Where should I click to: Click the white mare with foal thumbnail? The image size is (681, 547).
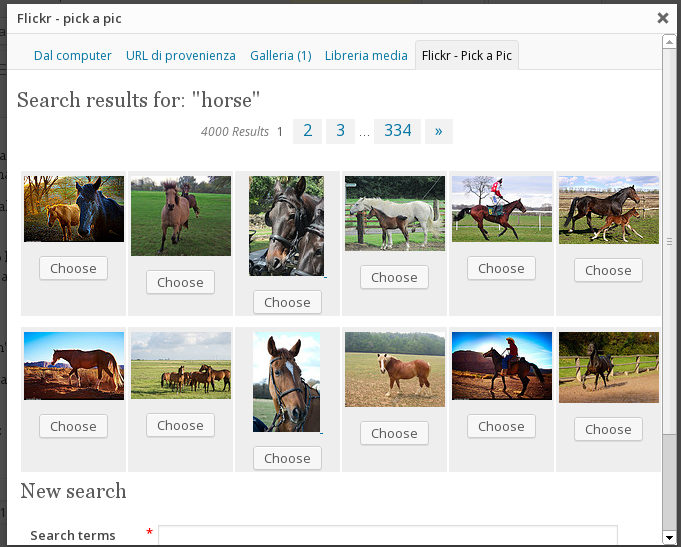pos(395,213)
